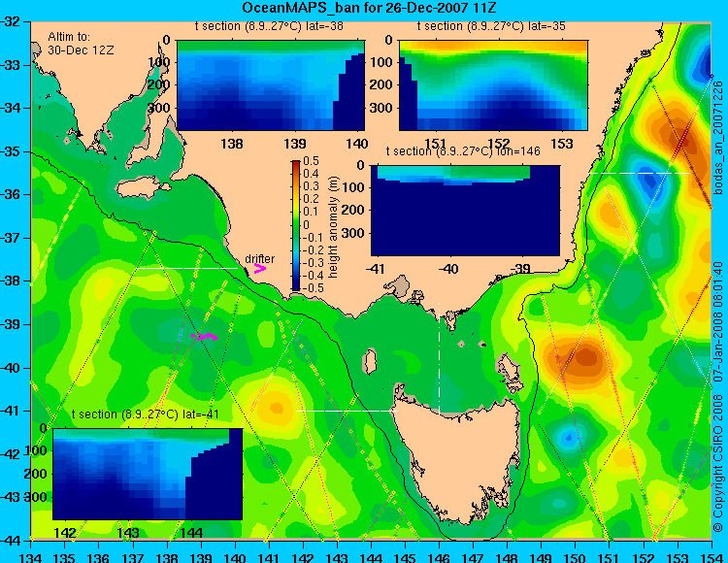Viewport: 728px width, 563px height.
Task: Open the lat=-41 temperature section inset plot
Action: pyautogui.click(x=148, y=474)
